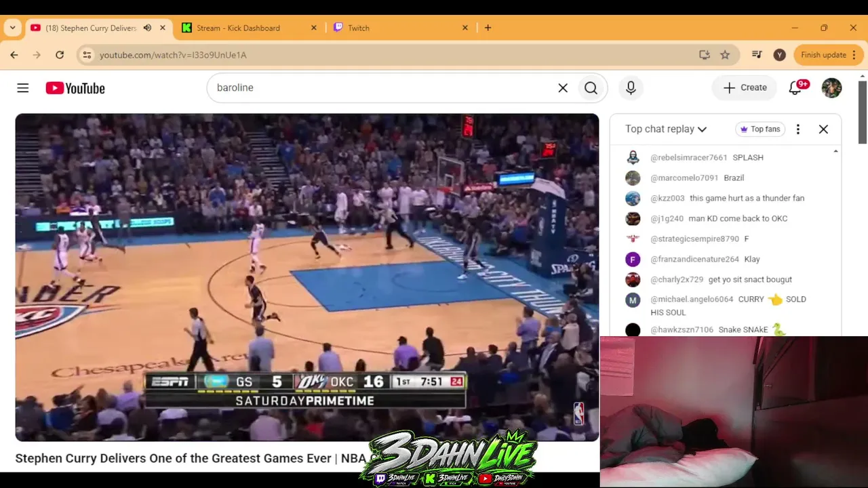Go back to the previous page

coord(14,55)
